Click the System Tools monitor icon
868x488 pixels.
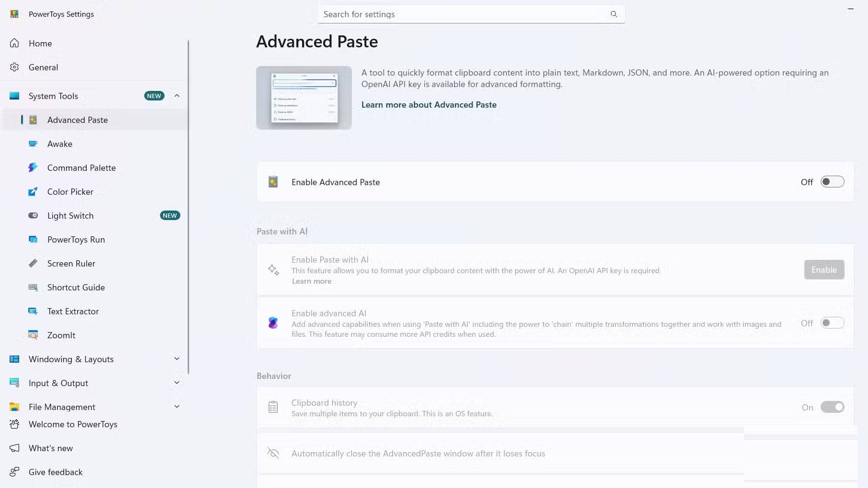pyautogui.click(x=14, y=96)
